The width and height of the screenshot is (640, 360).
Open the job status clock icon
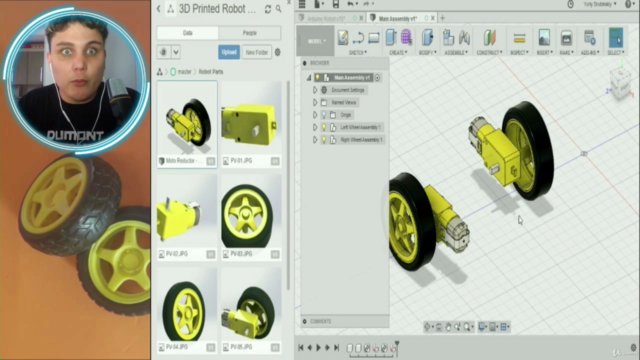(x=571, y=4)
